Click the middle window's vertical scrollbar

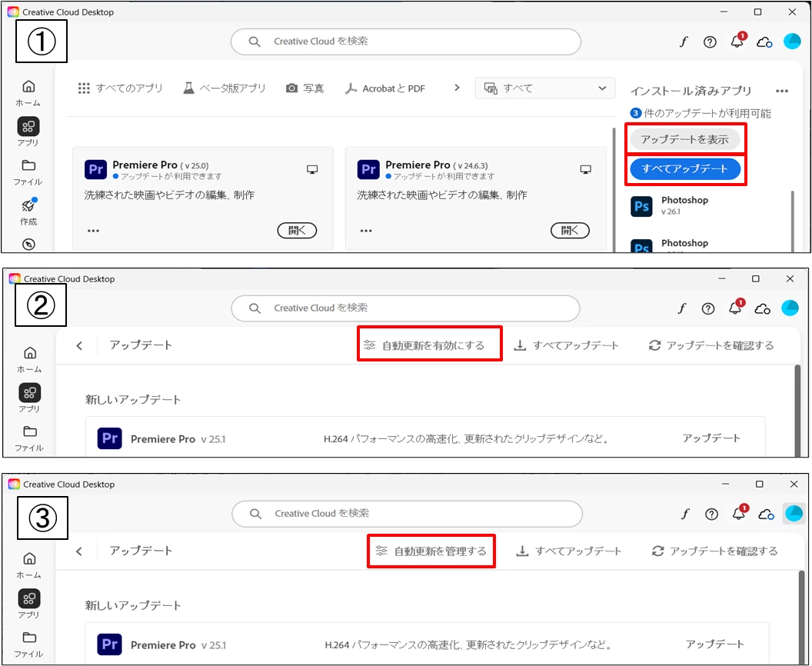[797, 409]
